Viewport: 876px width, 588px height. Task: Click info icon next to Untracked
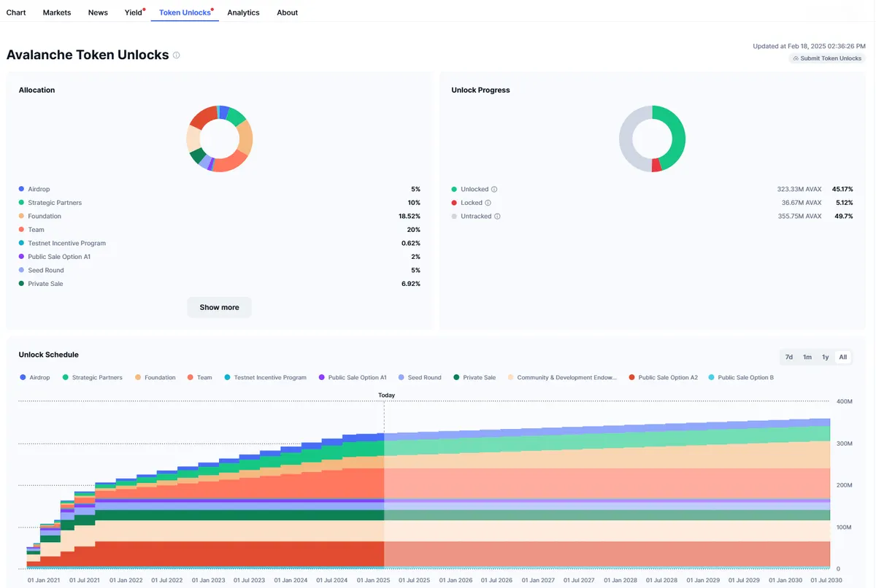pyautogui.click(x=497, y=217)
